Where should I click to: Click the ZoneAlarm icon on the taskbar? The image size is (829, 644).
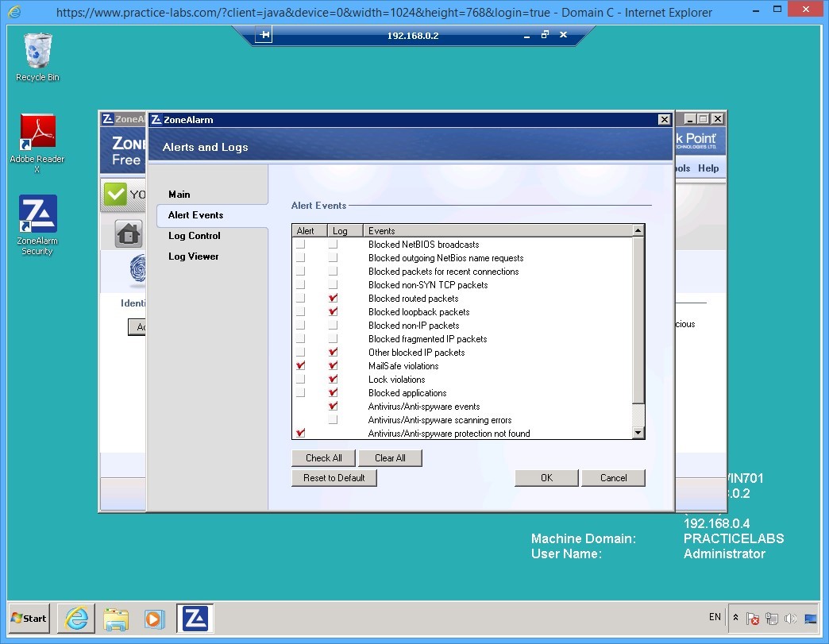point(194,618)
